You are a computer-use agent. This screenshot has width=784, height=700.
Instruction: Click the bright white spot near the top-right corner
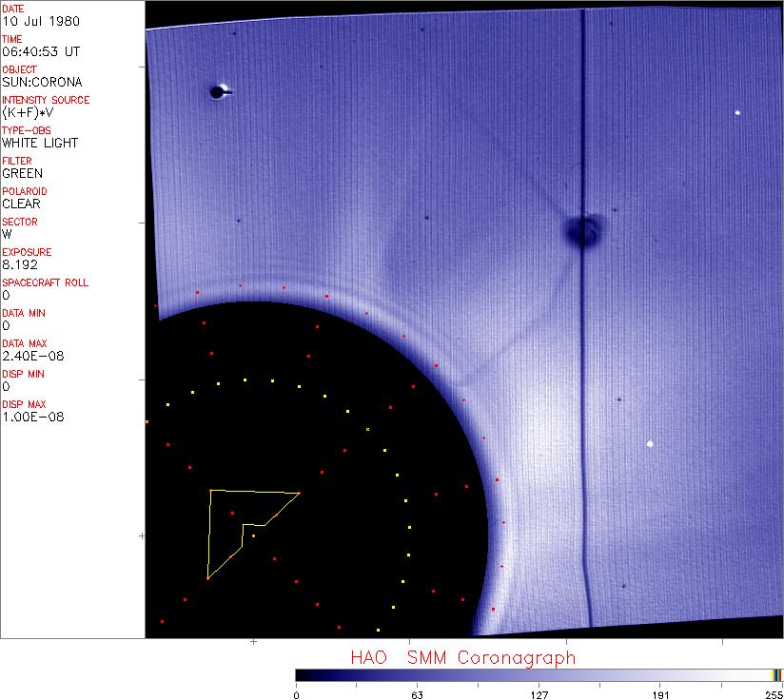(x=737, y=113)
